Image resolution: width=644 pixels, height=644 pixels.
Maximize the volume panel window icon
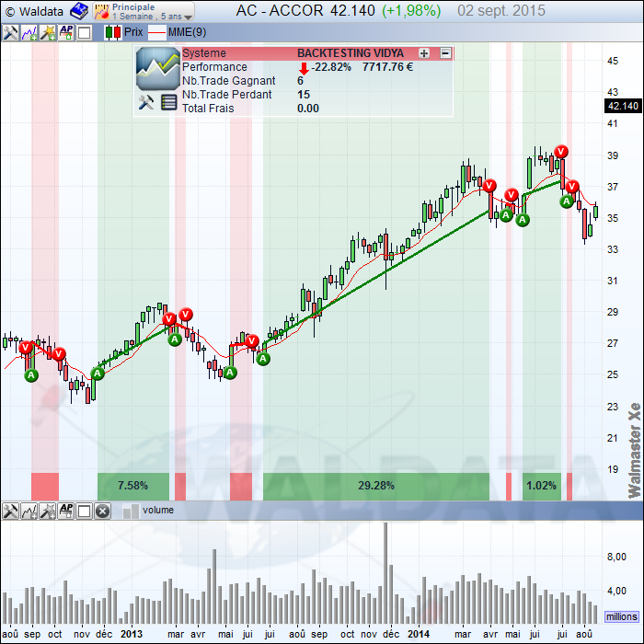[85, 511]
